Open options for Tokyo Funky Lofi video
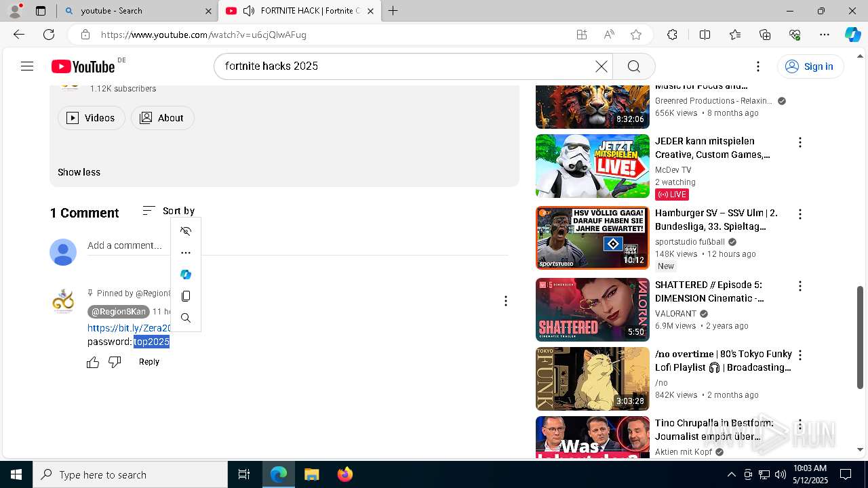 (x=800, y=355)
